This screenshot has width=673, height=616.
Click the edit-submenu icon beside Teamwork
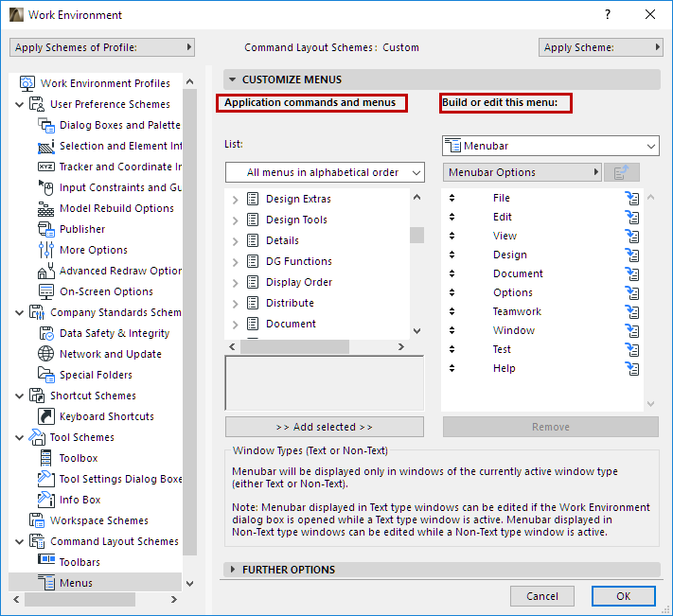[631, 311]
